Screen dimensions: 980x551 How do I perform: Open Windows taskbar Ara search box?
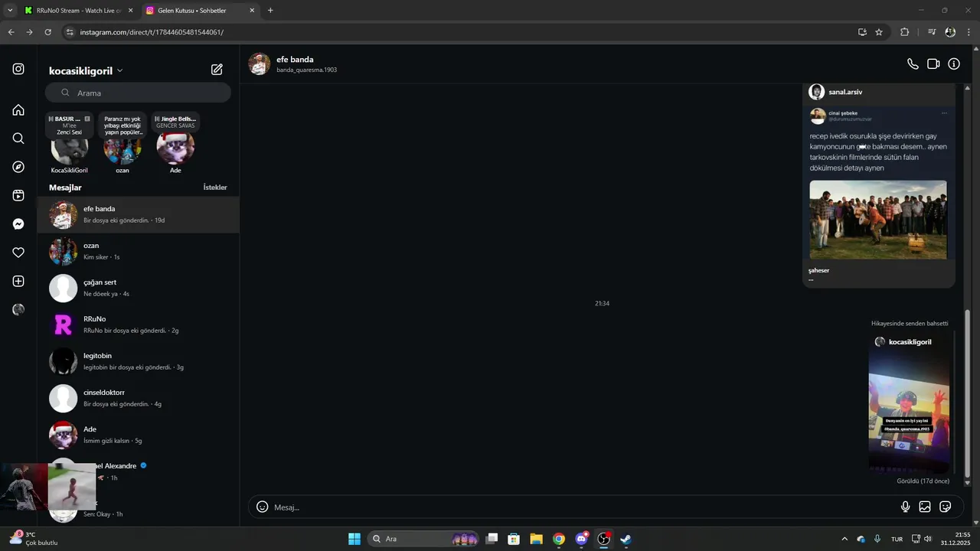pyautogui.click(x=423, y=539)
